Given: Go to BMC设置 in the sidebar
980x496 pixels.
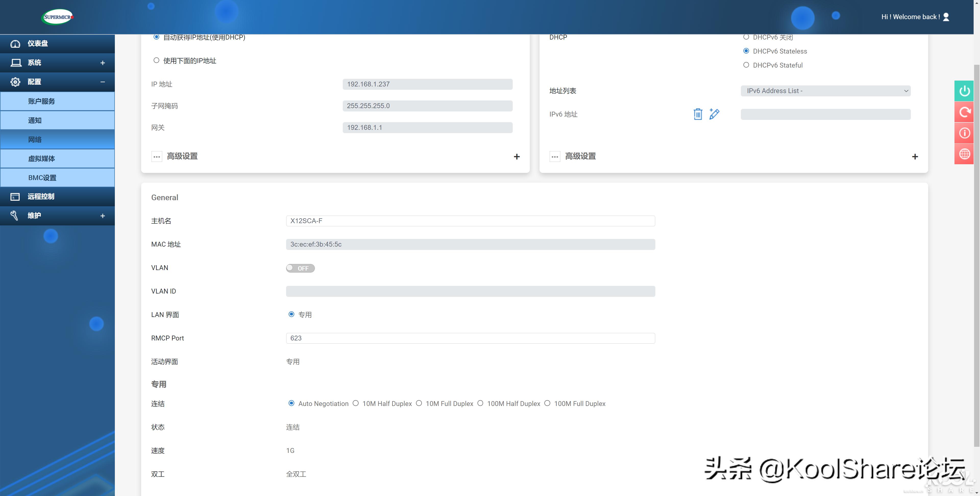Looking at the screenshot, I should coord(42,177).
